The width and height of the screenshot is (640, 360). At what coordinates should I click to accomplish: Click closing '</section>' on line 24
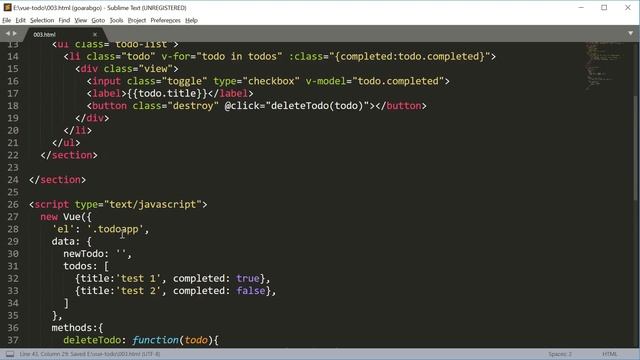(58, 180)
